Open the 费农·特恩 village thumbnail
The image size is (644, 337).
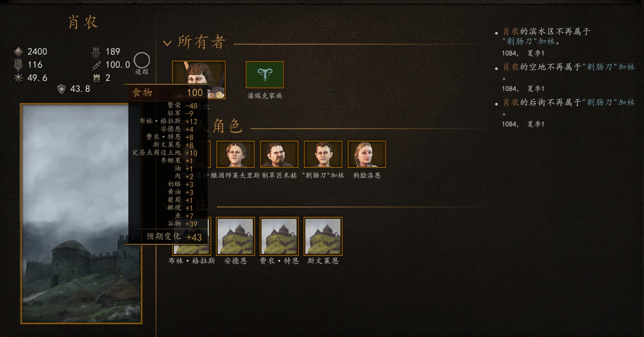[279, 236]
